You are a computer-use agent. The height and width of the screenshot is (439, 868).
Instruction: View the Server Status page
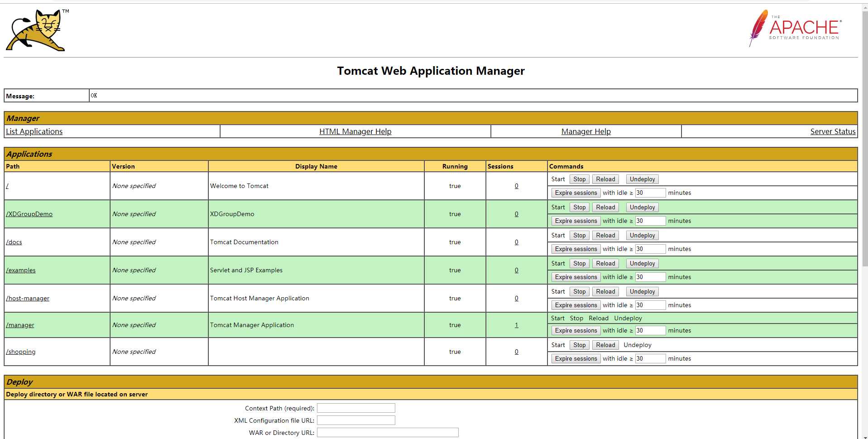coord(833,131)
